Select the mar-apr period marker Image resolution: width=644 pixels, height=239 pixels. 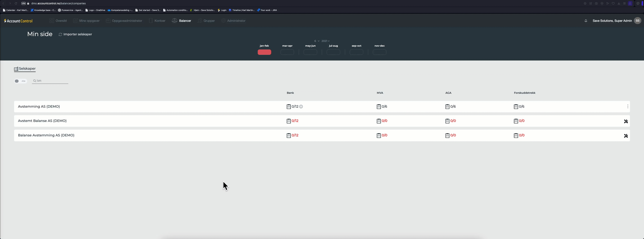(x=287, y=52)
